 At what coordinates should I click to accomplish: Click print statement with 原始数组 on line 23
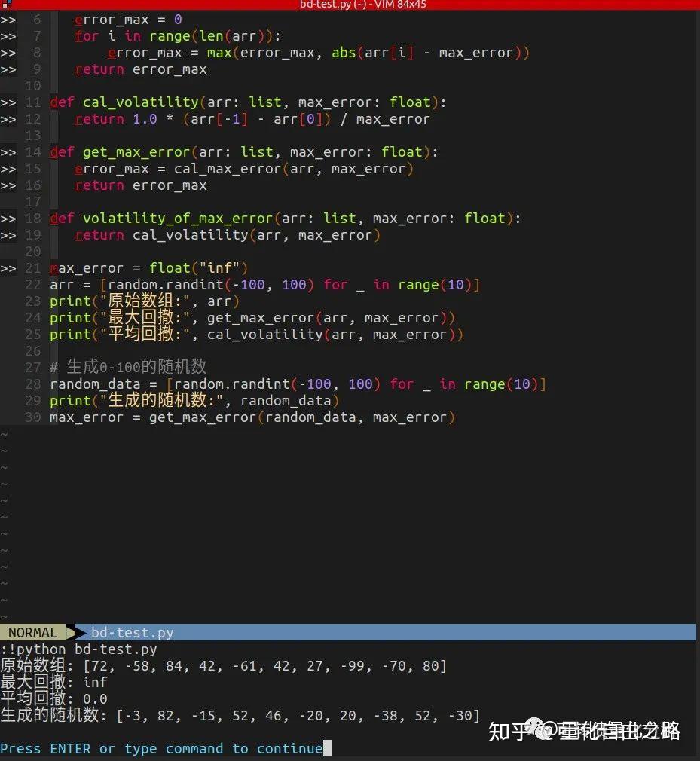coord(145,301)
